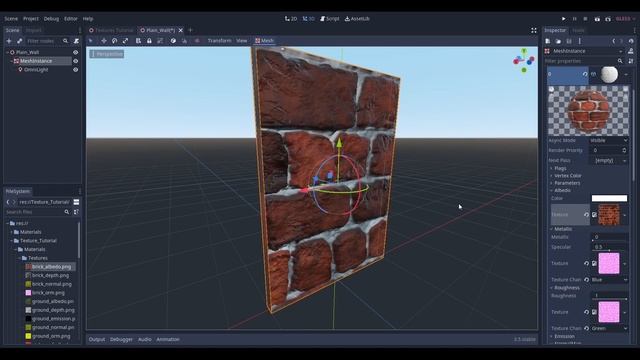Revert Metallic Texture Channel with reset arrow

coord(587,280)
